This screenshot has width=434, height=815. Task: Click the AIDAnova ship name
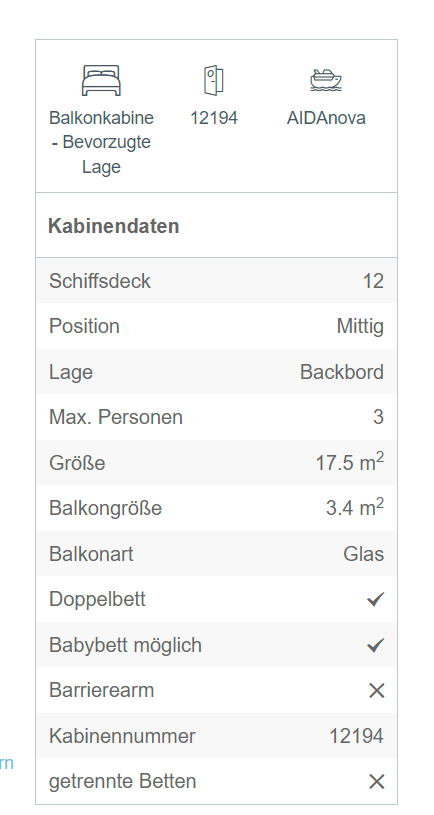pyautogui.click(x=326, y=118)
